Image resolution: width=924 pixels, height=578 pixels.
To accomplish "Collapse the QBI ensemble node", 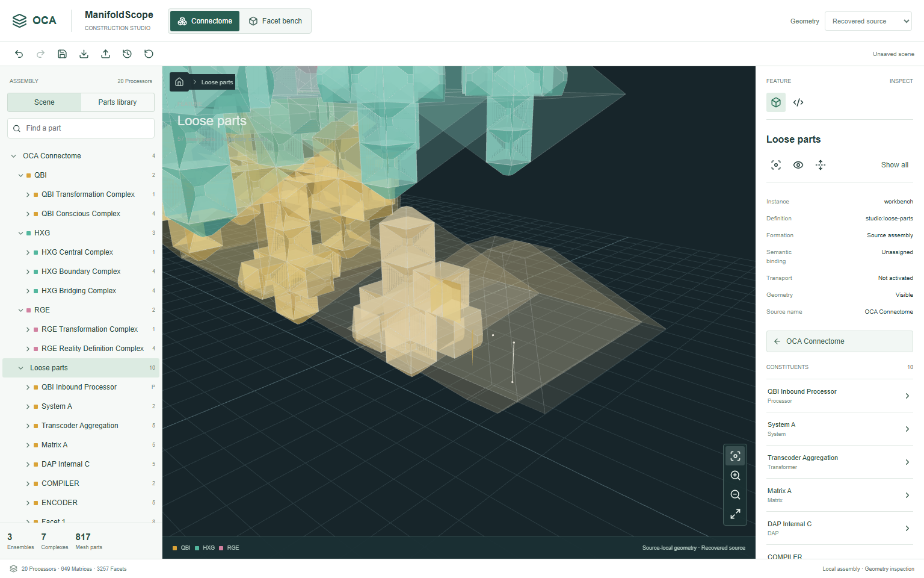I will tap(20, 175).
